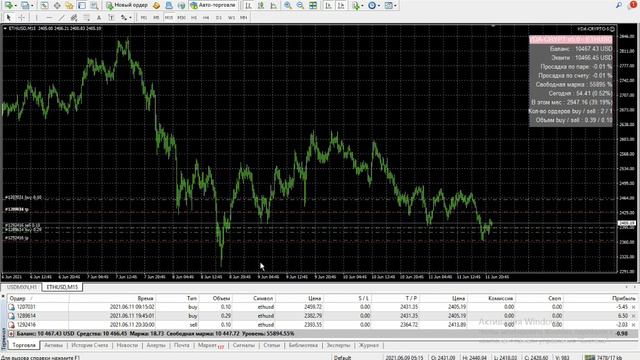The width and height of the screenshot is (640, 360).
Task: Switch timeframe to W1
Action: [x=231, y=18]
